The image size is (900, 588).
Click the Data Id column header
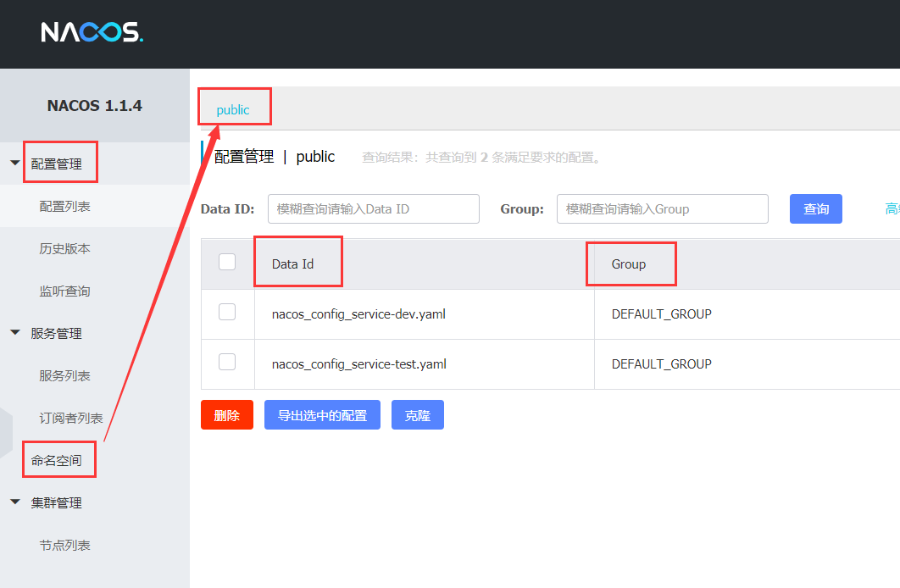coord(292,263)
